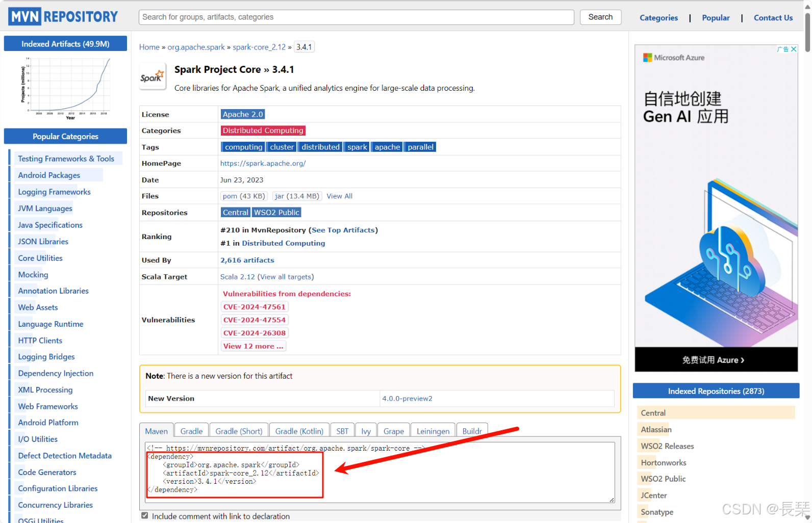Select the apache tag
Screen dimensions: 812x523
(x=387, y=147)
